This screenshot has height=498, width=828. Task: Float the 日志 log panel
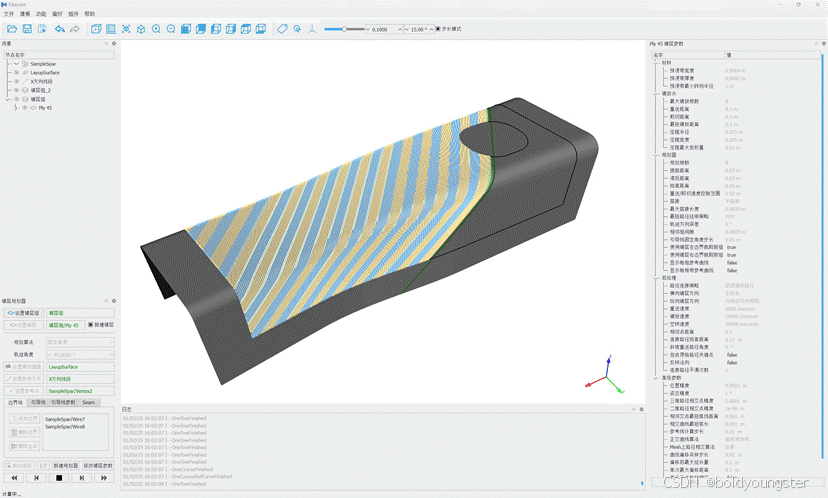tap(634, 409)
